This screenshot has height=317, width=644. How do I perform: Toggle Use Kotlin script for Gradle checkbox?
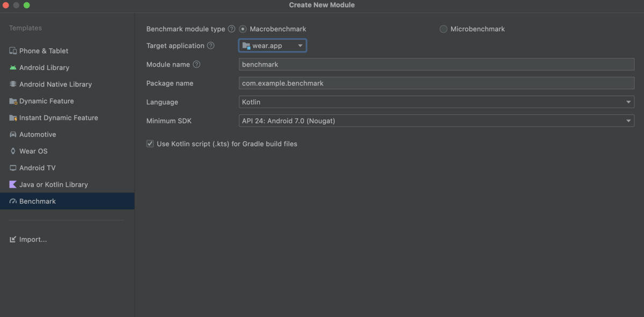150,144
